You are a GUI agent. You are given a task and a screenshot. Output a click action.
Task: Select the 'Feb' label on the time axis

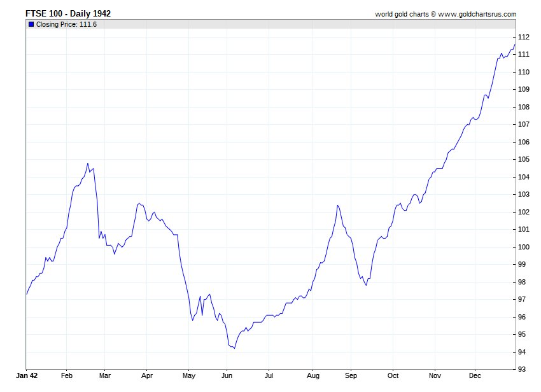coord(67,376)
